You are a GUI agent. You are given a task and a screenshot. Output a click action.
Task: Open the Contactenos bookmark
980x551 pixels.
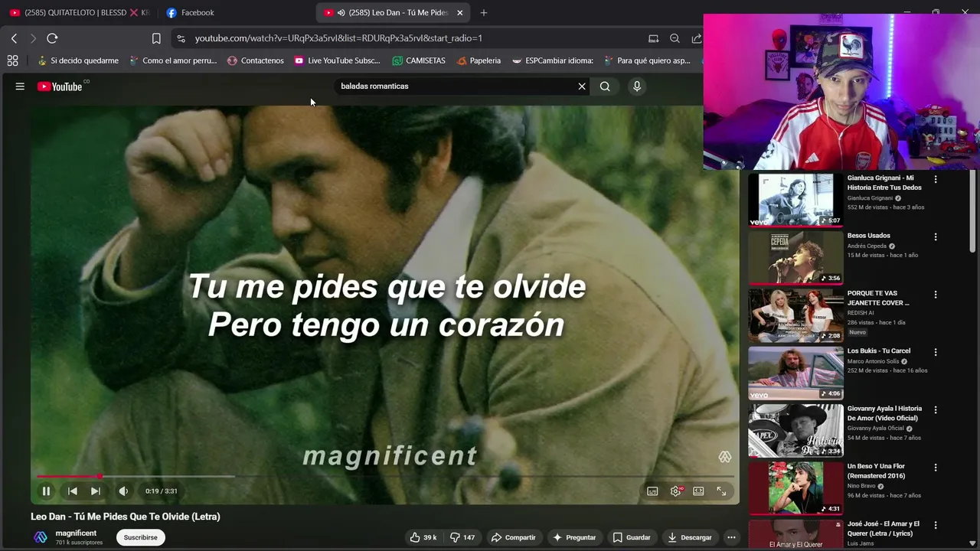[x=256, y=60]
